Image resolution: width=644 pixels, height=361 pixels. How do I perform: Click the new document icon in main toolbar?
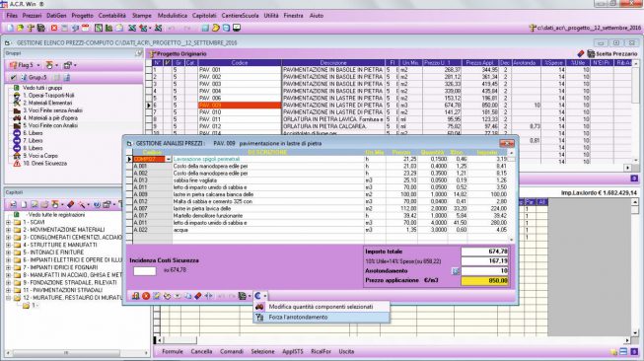point(10,28)
